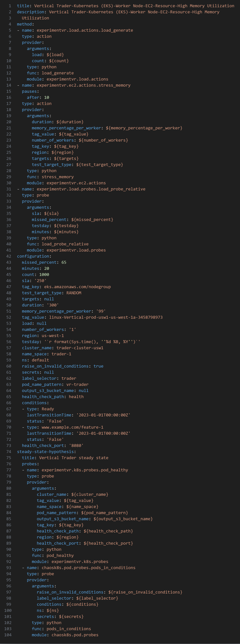Click the '${count}' value on line 10

[x=59, y=61]
